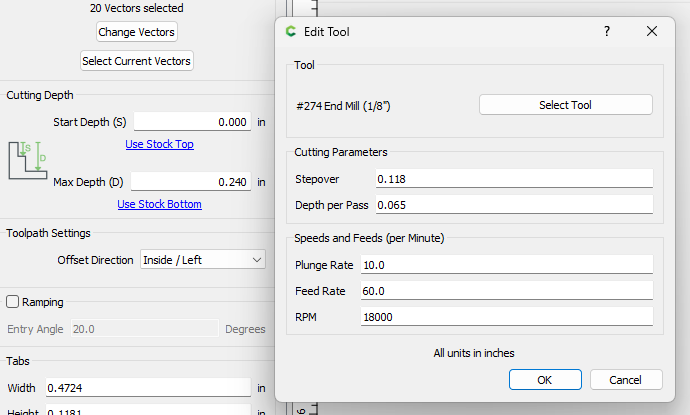Image resolution: width=690 pixels, height=415 pixels.
Task: Click the Start Depth input field
Action: (x=192, y=122)
